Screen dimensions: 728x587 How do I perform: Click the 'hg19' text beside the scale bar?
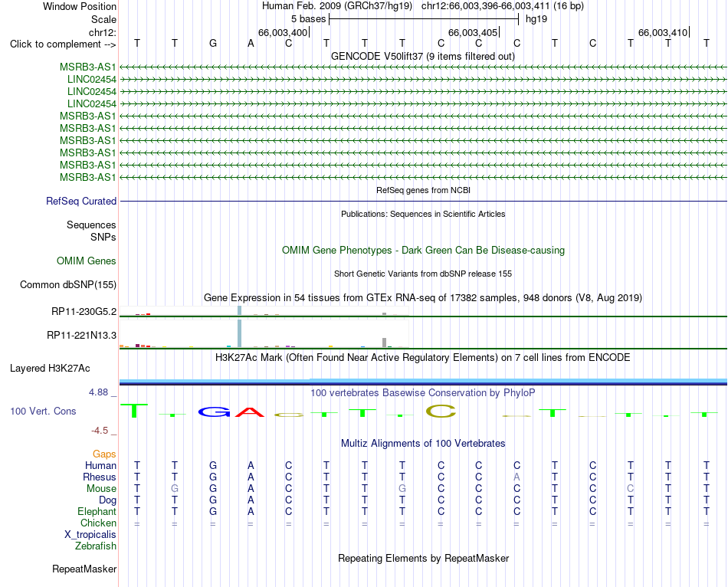click(536, 19)
